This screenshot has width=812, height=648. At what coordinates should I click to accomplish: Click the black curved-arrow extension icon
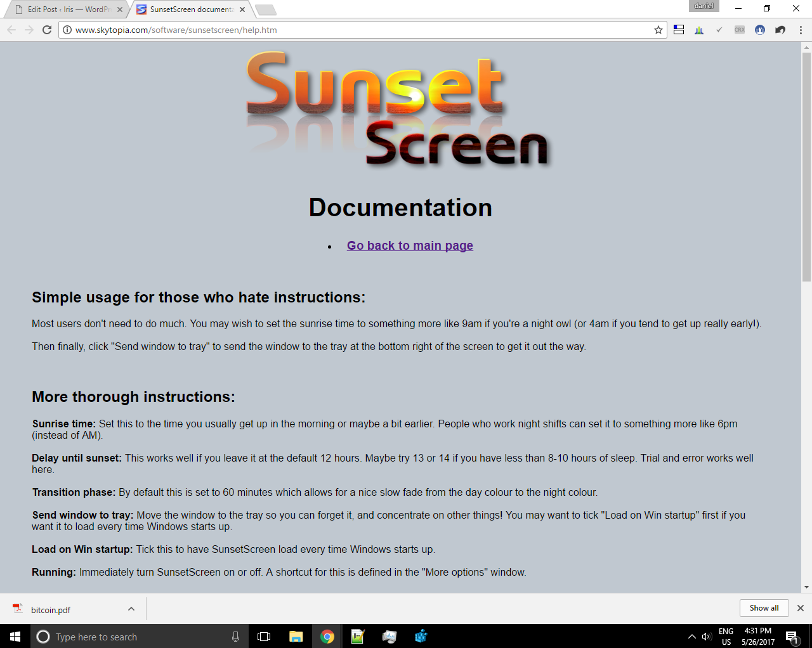coord(780,30)
